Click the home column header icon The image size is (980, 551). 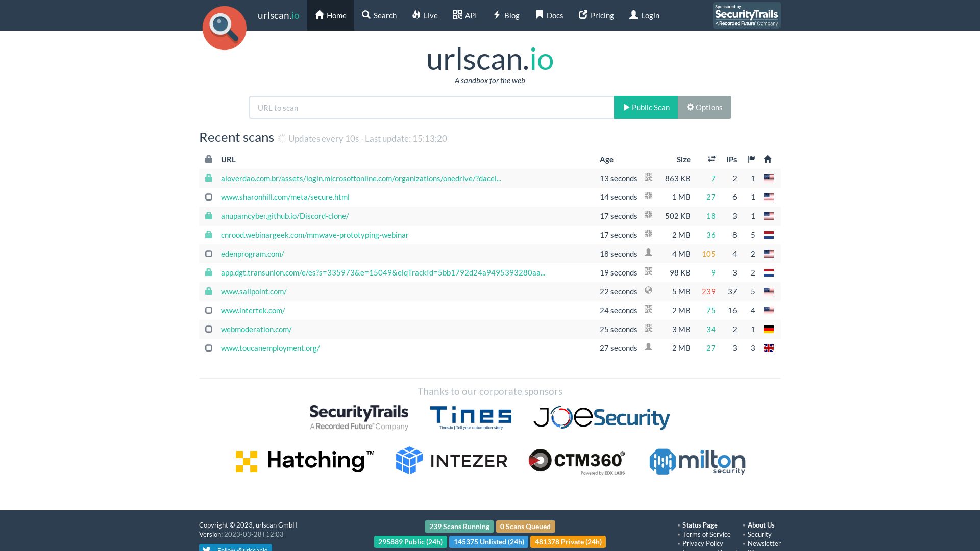(x=768, y=159)
